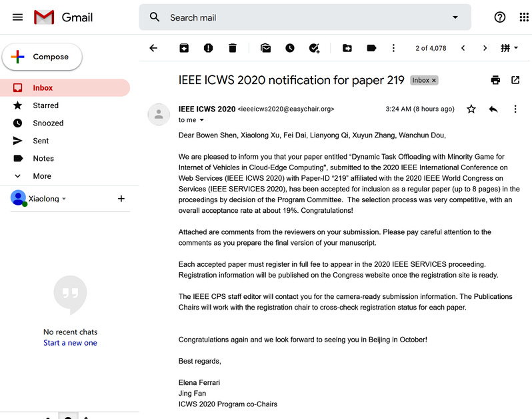Report spam with the exclamation icon
Screen dimensions: 532x419
(x=208, y=48)
